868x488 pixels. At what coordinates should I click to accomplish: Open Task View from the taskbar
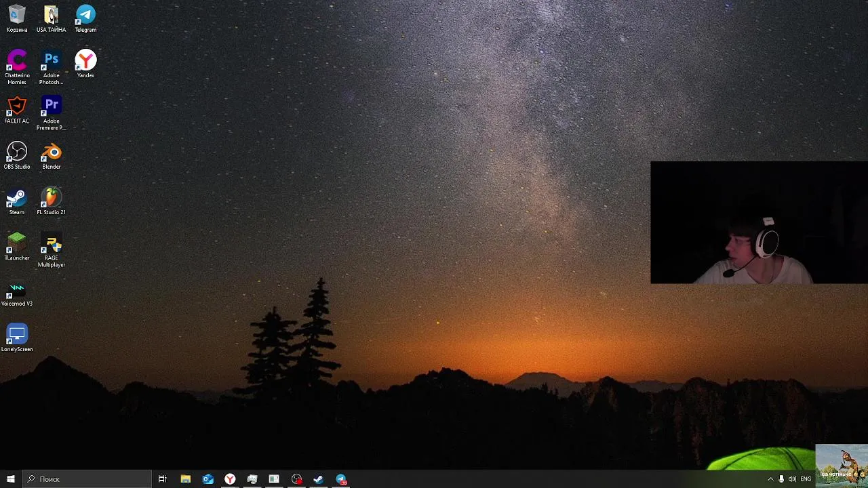coord(163,479)
